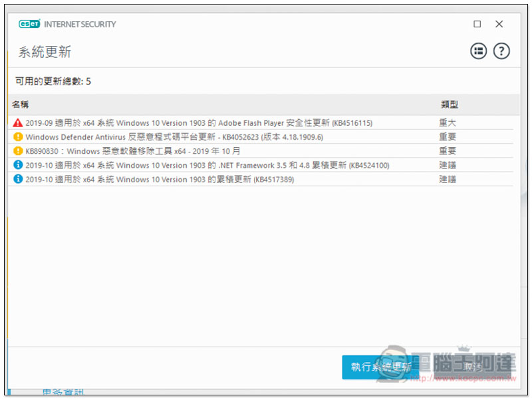The image size is (532, 400).
Task: Open the list view menu icon
Action: click(x=478, y=51)
